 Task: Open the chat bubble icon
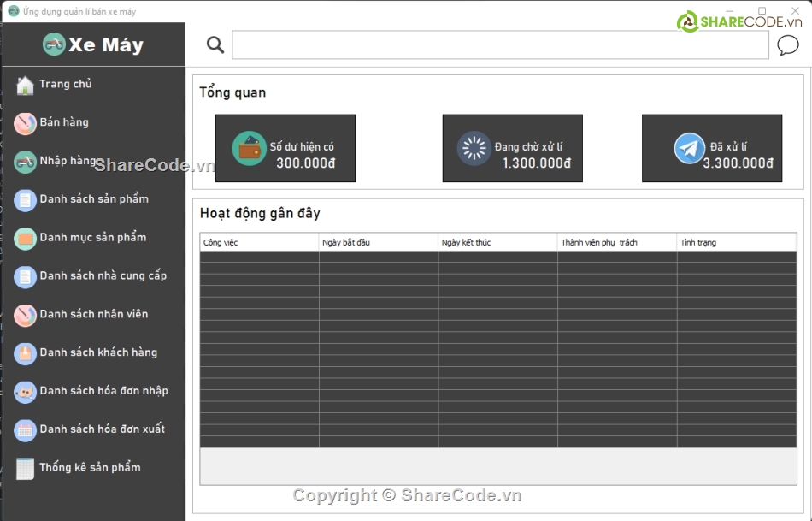click(787, 45)
